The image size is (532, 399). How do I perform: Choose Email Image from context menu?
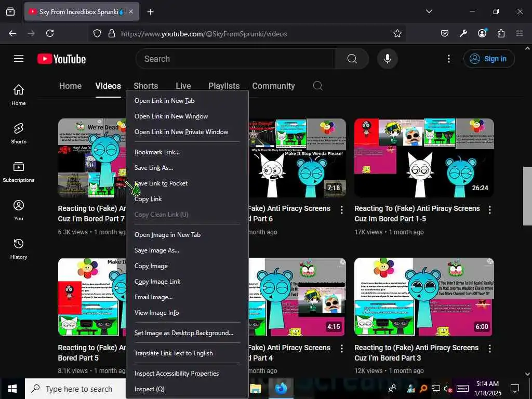tap(187, 297)
